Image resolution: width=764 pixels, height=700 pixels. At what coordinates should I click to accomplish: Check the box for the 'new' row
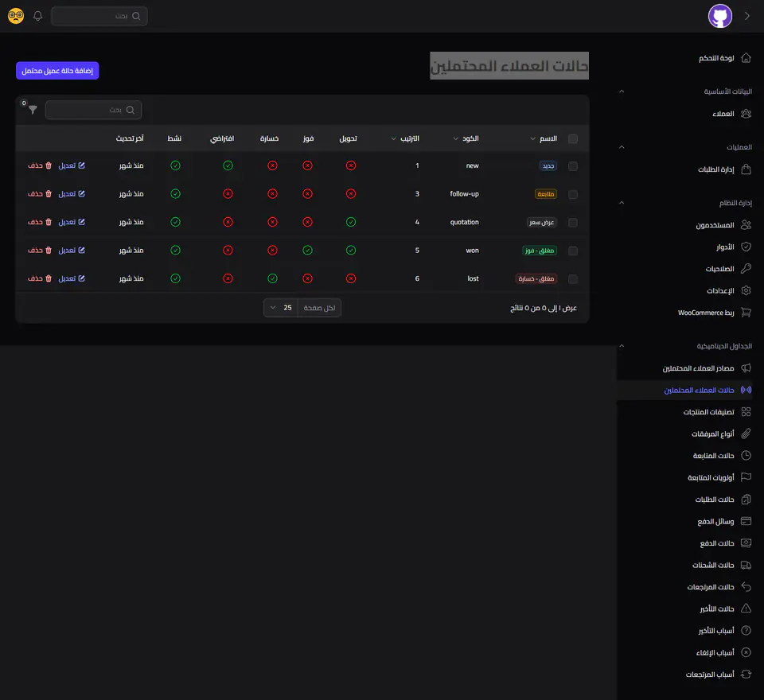pyautogui.click(x=573, y=166)
